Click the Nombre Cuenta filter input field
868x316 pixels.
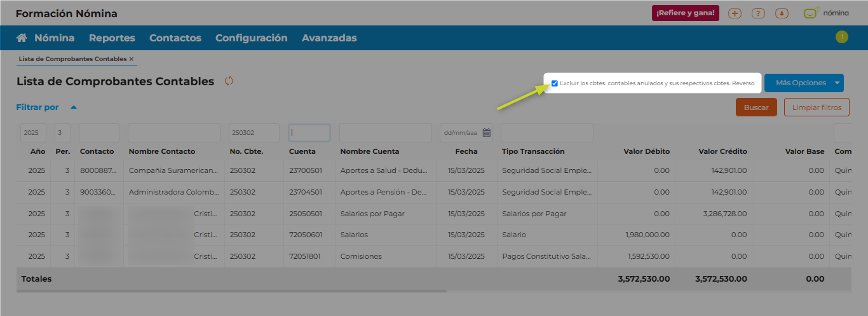coord(385,133)
